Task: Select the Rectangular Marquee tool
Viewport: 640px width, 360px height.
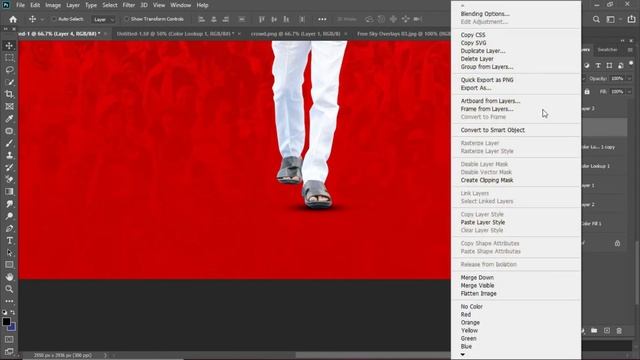Action: (x=9, y=58)
